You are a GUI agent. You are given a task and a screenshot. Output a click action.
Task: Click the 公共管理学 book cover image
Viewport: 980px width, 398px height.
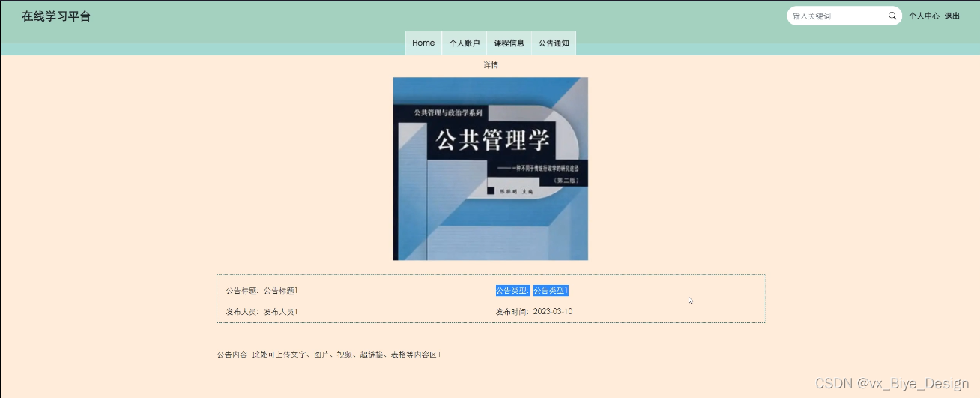click(x=490, y=169)
